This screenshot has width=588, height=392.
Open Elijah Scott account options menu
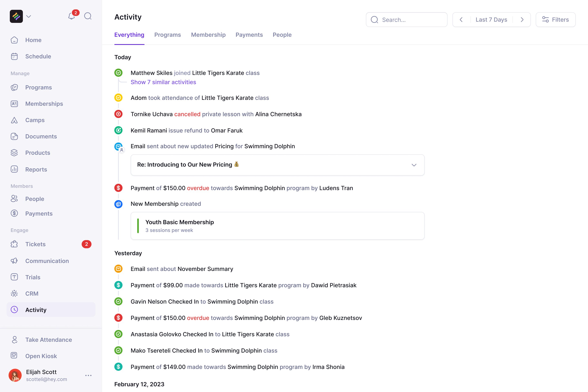[x=88, y=375]
